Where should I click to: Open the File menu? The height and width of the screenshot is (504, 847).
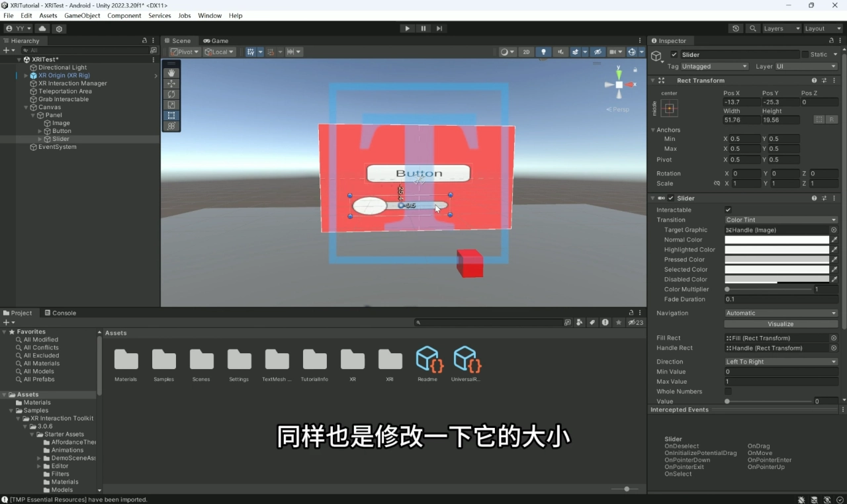9,15
